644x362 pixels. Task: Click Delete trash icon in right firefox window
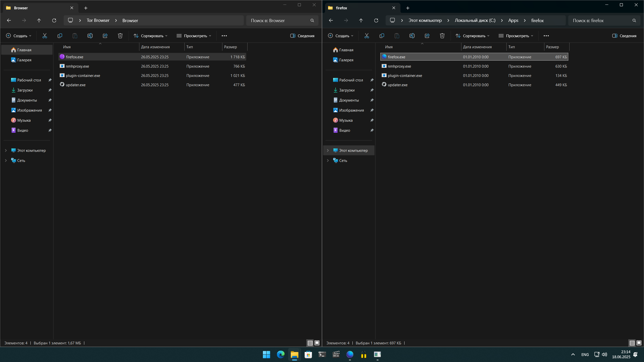[x=442, y=36]
